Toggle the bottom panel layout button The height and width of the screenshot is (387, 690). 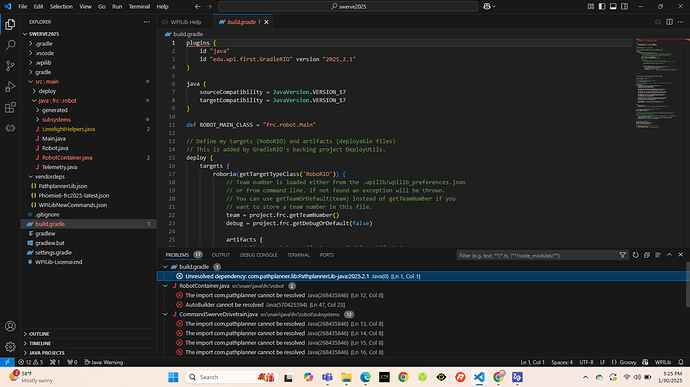613,7
